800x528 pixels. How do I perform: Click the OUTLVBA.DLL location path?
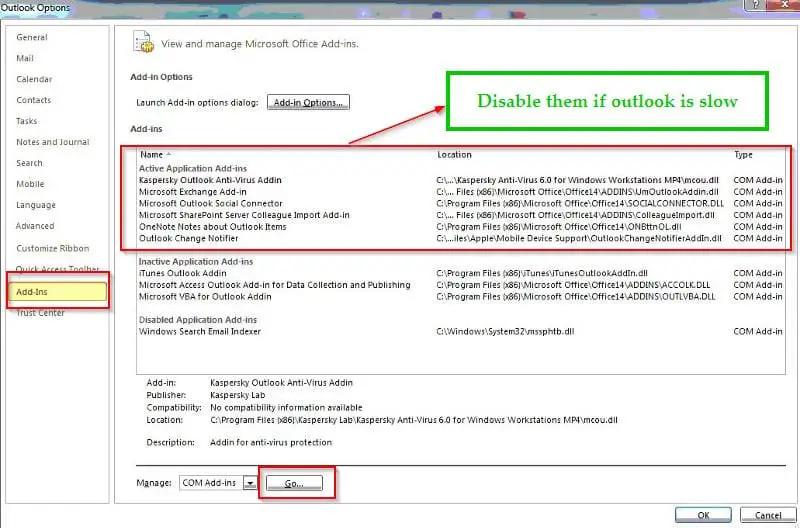(x=576, y=297)
